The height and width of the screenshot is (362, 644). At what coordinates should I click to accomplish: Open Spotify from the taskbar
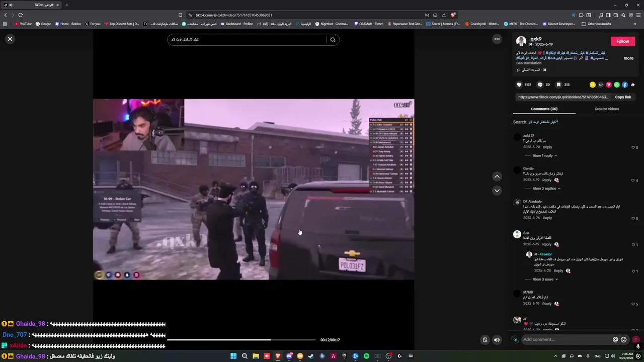coord(366,356)
